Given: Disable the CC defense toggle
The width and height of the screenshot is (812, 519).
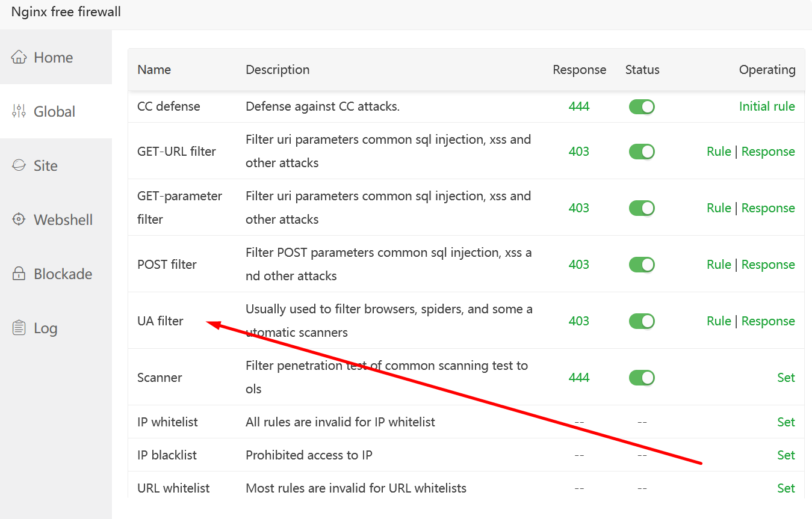Looking at the screenshot, I should (642, 106).
